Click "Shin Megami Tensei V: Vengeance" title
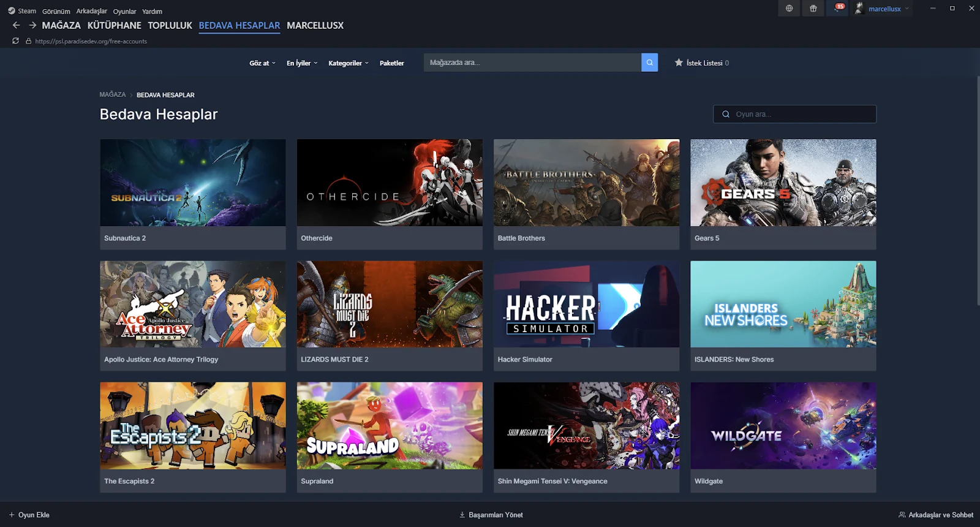The width and height of the screenshot is (980, 527). [552, 481]
